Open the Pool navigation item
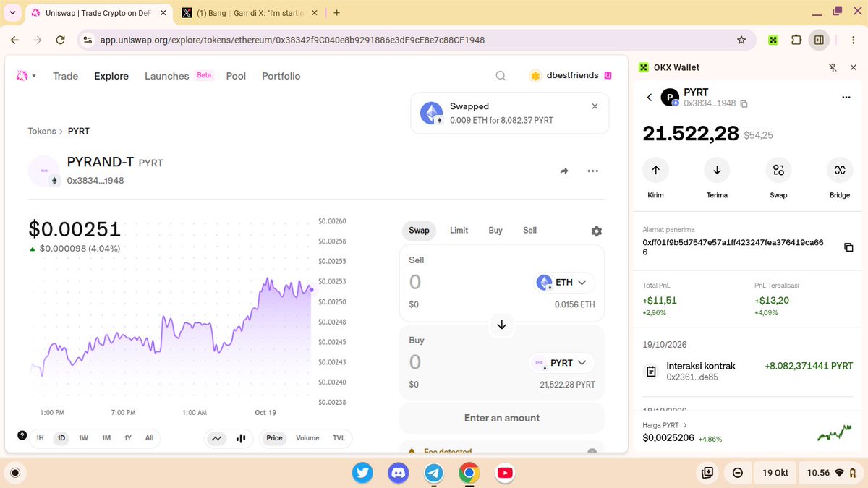The width and height of the screenshot is (868, 488). pos(236,76)
